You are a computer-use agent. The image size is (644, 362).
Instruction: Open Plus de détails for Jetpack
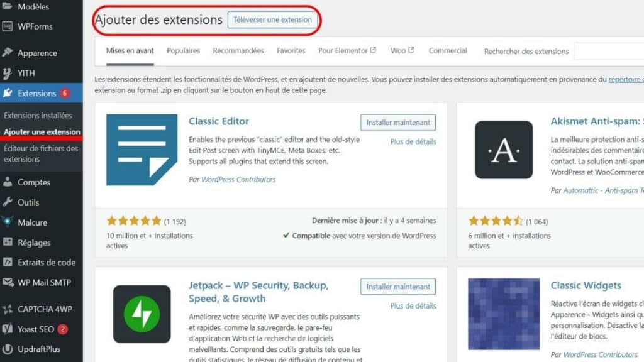tap(413, 306)
